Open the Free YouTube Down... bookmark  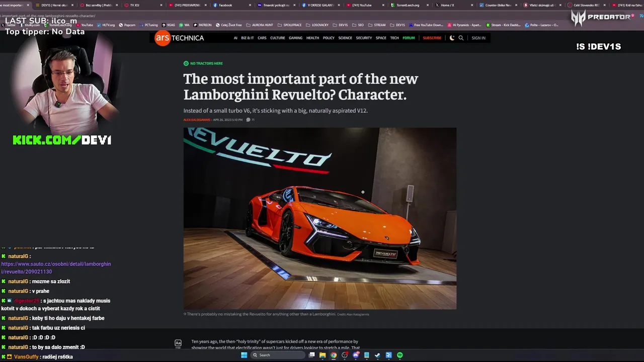[x=426, y=25]
